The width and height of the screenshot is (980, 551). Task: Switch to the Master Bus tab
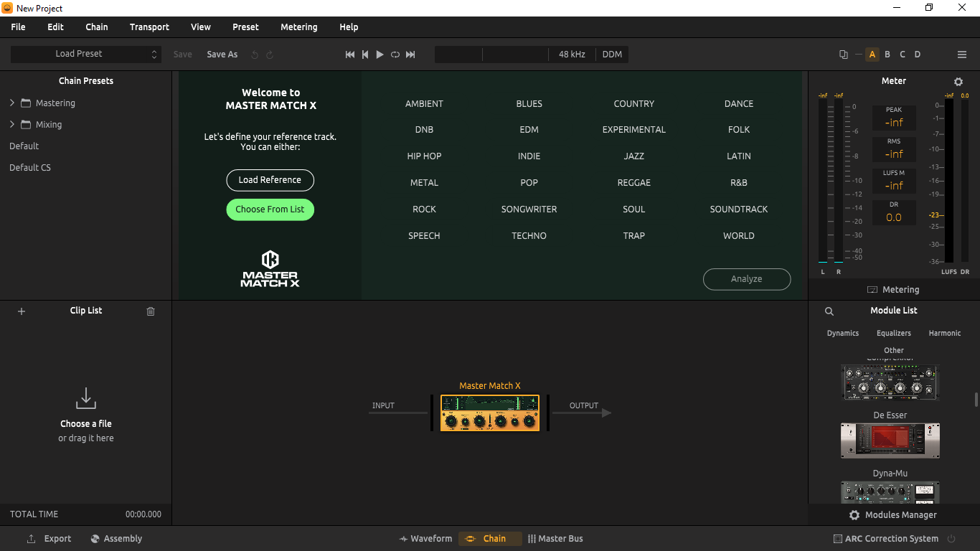tap(555, 539)
